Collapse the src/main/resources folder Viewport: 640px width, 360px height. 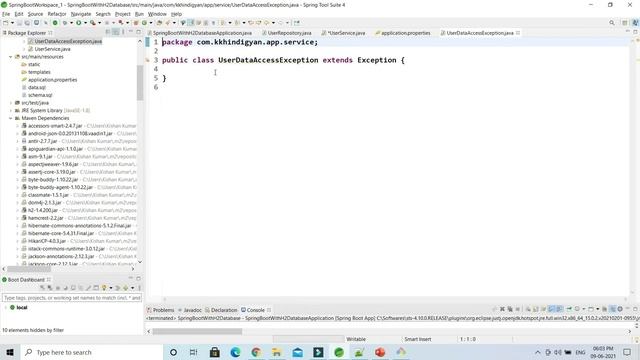[x=11, y=57]
